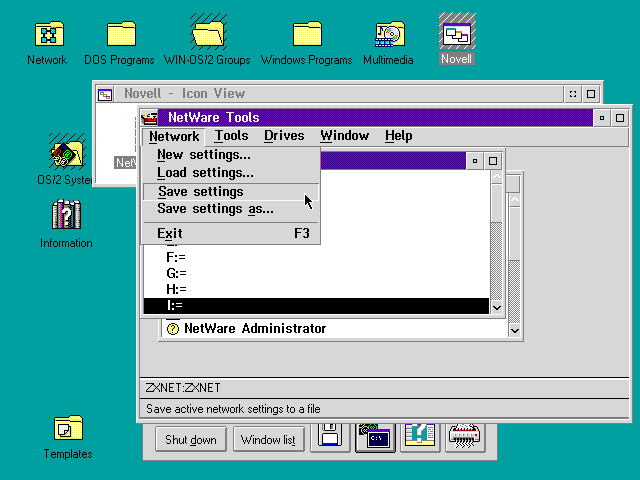Select drive G:= in the list
The image size is (640, 480).
pos(316,273)
